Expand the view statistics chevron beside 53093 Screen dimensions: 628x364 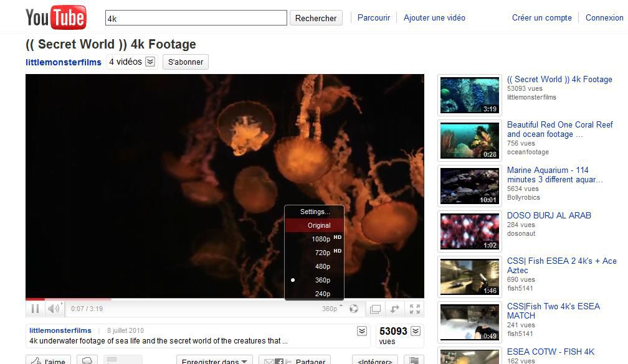(416, 331)
